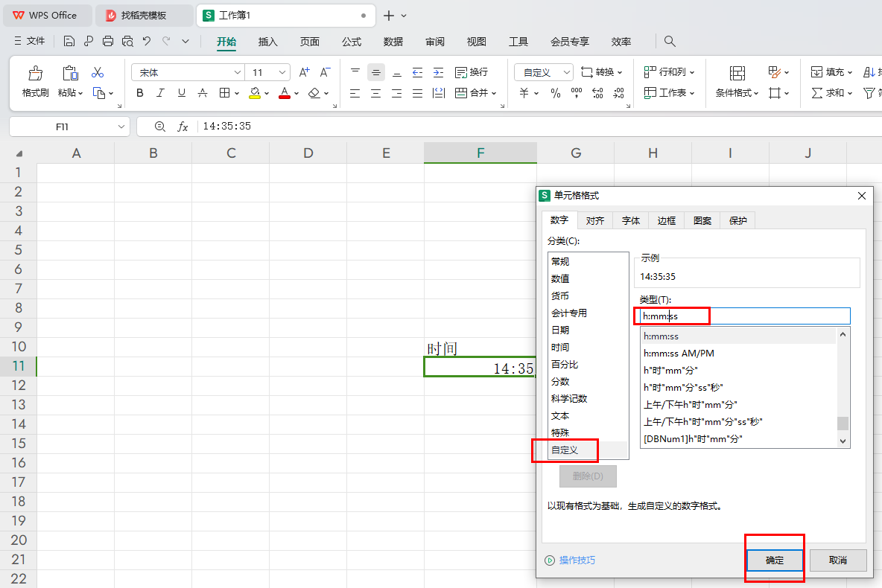Image resolution: width=882 pixels, height=588 pixels.
Task: Toggle bold formatting
Action: click(139, 93)
